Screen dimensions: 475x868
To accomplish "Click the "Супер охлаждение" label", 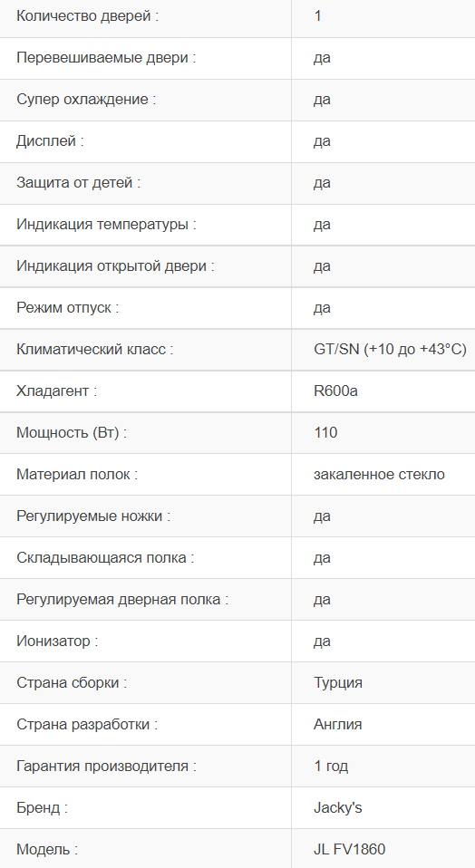I will [86, 100].
